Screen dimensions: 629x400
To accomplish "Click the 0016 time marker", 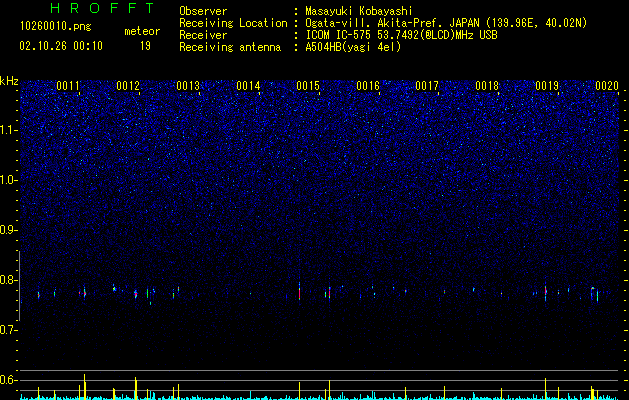I will coord(368,86).
